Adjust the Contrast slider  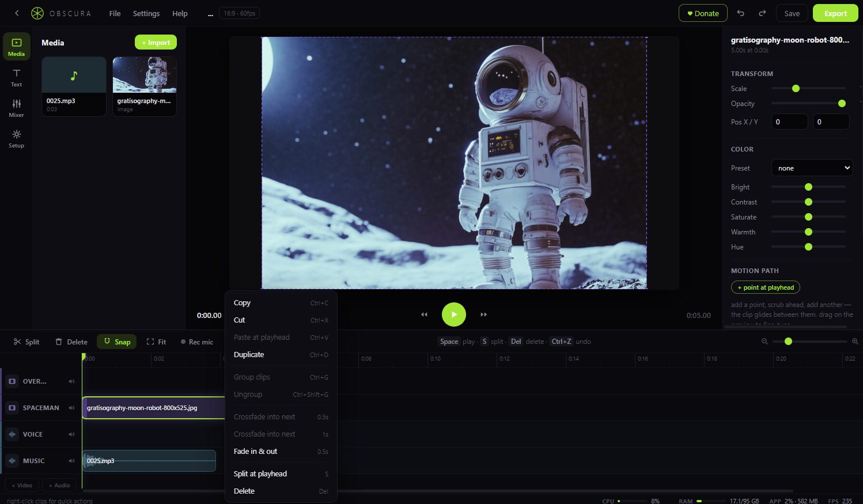[808, 202]
